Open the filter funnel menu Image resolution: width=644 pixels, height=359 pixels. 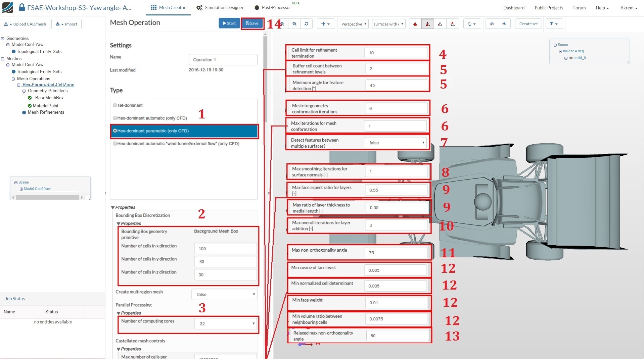click(x=554, y=24)
